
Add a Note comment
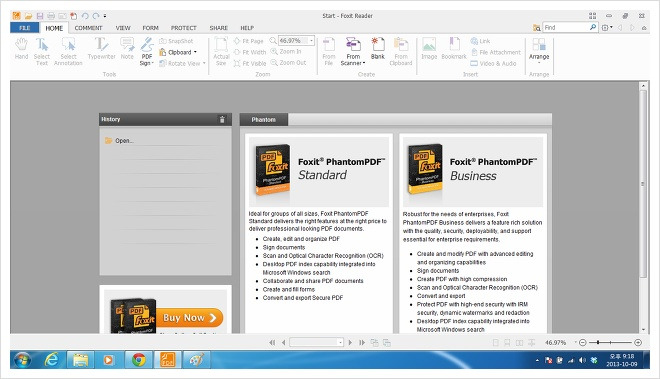click(x=127, y=48)
